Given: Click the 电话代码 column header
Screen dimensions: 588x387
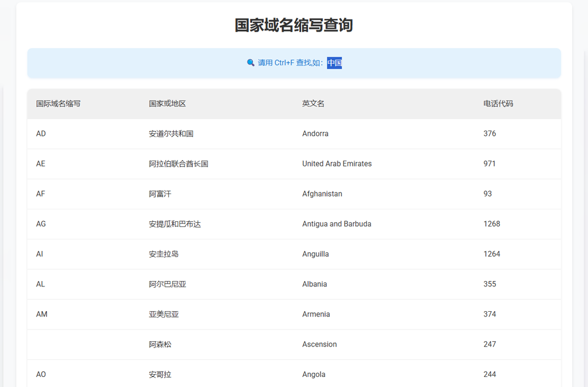Looking at the screenshot, I should tap(498, 104).
